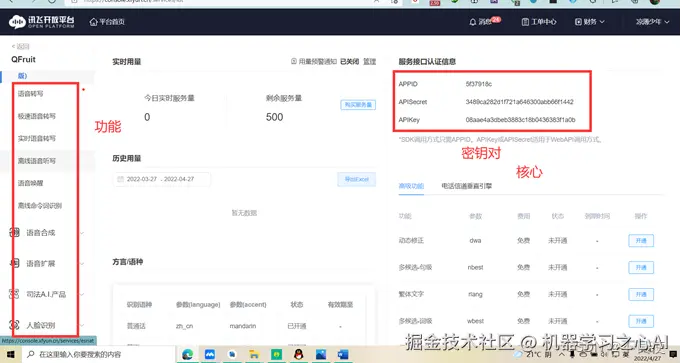The height and width of the screenshot is (364, 681).
Task: Click the 普通话 language row
Action: point(245,326)
